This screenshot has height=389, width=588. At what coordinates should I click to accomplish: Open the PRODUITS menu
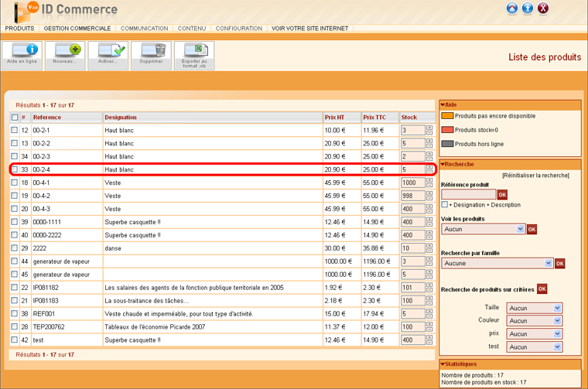(x=19, y=29)
